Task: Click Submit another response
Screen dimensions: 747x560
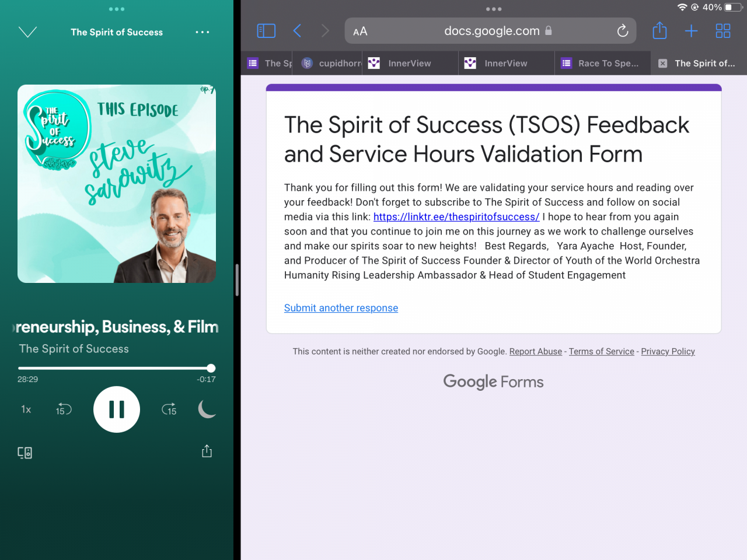Action: [x=341, y=308]
